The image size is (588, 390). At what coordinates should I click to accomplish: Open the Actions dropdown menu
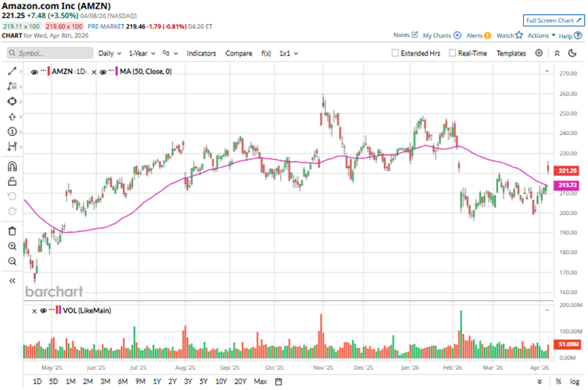click(x=540, y=35)
